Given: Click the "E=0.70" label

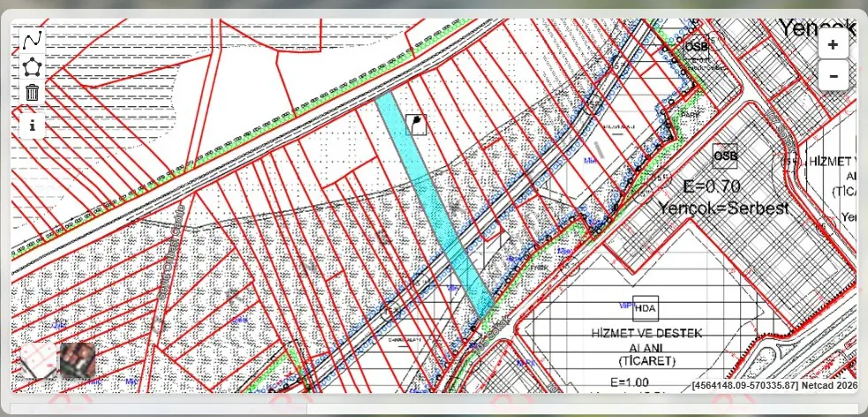Looking at the screenshot, I should 712,185.
